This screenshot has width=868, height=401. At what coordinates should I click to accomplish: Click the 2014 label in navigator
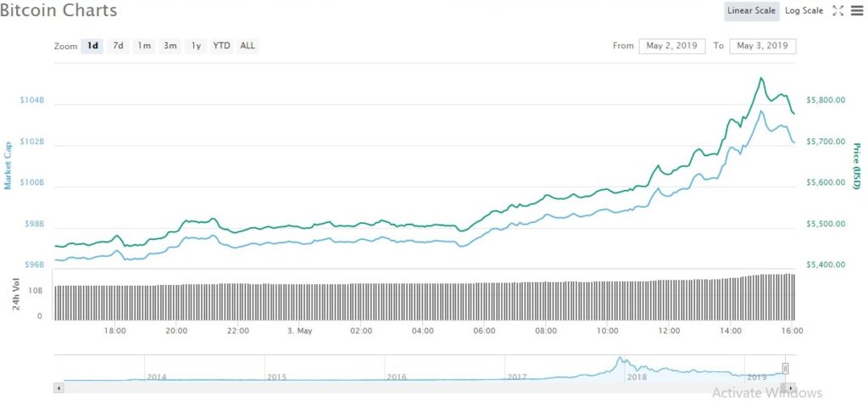157,377
